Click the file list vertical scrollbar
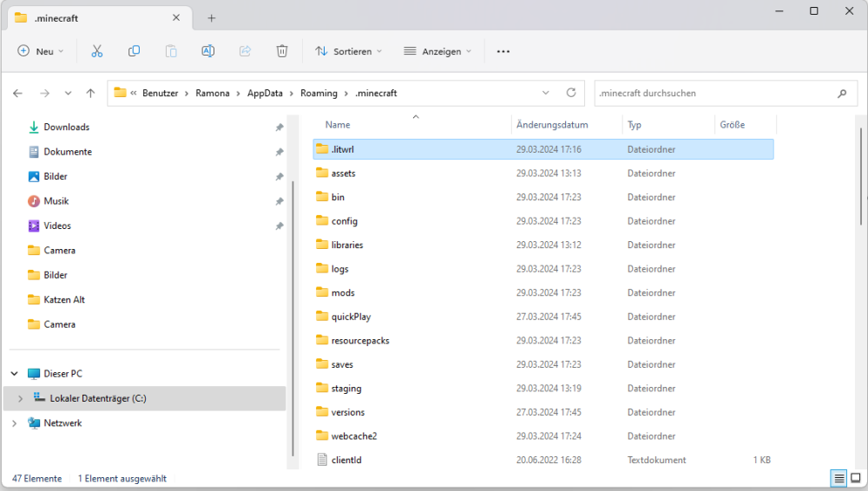Screen dimensions: 868x491 coord(861,176)
